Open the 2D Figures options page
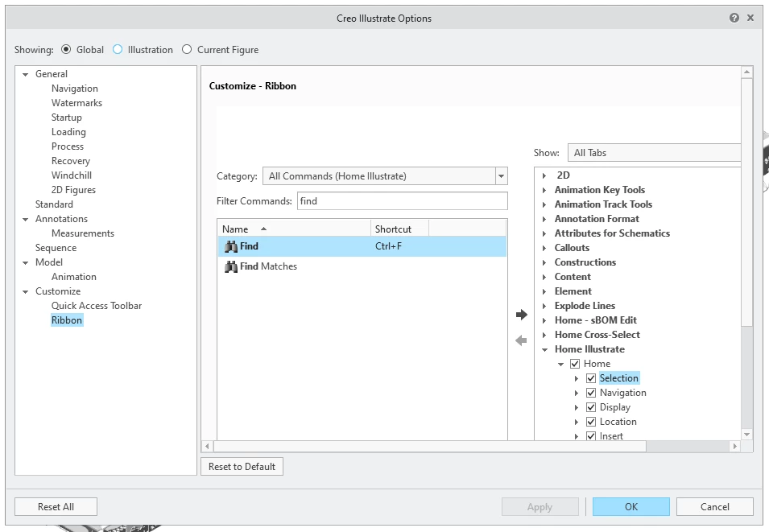Screen dimensions: 769x532 tap(73, 190)
